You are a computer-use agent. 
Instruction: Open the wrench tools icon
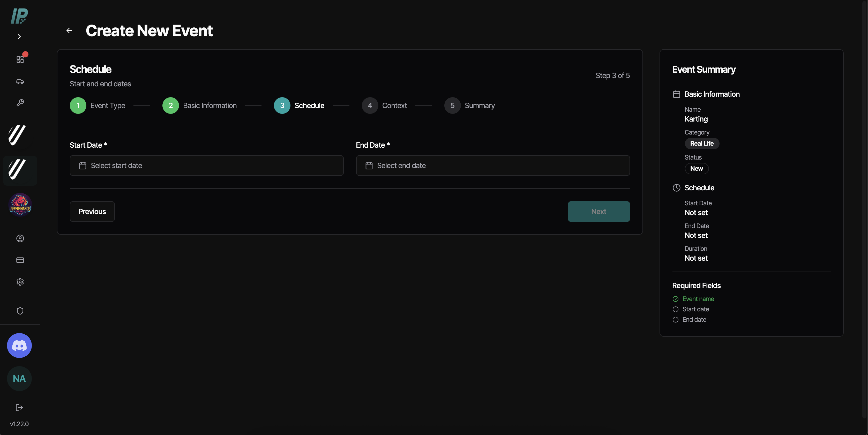click(x=20, y=103)
